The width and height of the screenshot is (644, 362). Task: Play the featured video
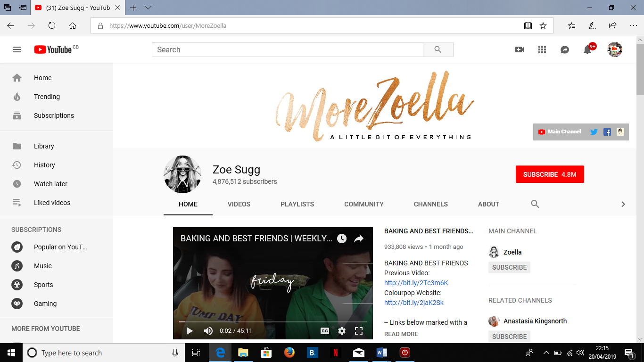(190, 331)
